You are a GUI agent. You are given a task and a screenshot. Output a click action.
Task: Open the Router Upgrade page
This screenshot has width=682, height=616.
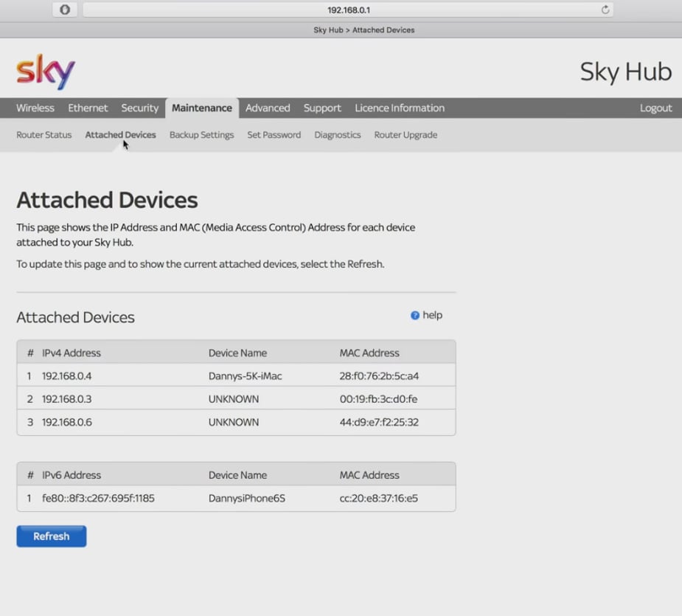click(x=406, y=135)
